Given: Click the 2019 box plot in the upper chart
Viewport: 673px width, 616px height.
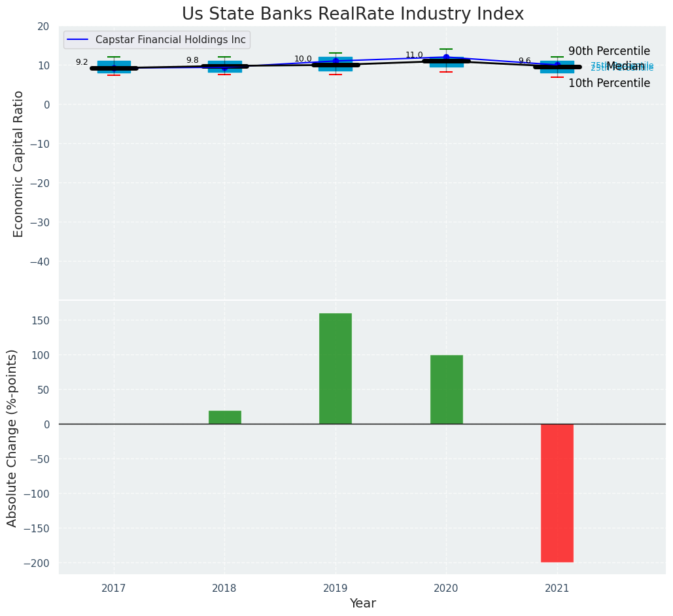Looking at the screenshot, I should 336,64.
